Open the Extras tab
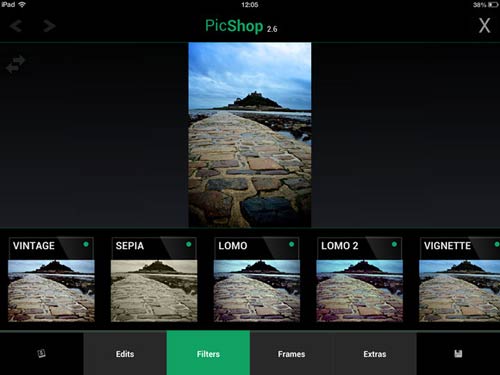Screen dimensions: 500x375 [x=375, y=354]
